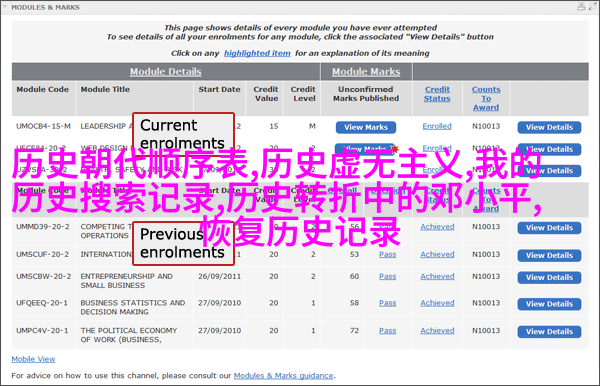
Task: Select module code UFQEEQ-20-1
Action: 42,303
